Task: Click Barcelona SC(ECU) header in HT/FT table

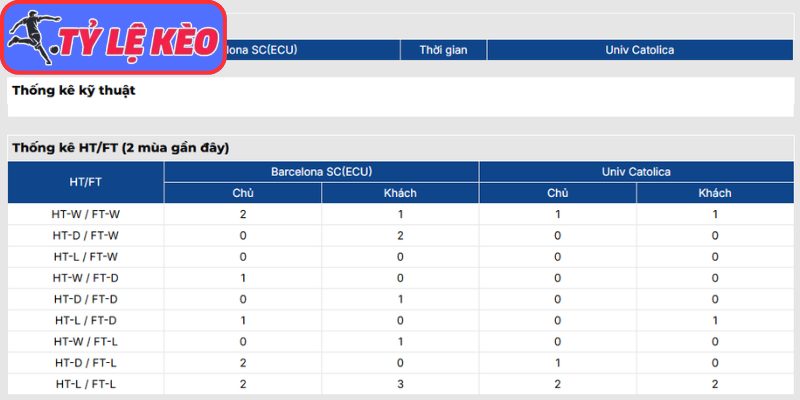Action: [321, 172]
